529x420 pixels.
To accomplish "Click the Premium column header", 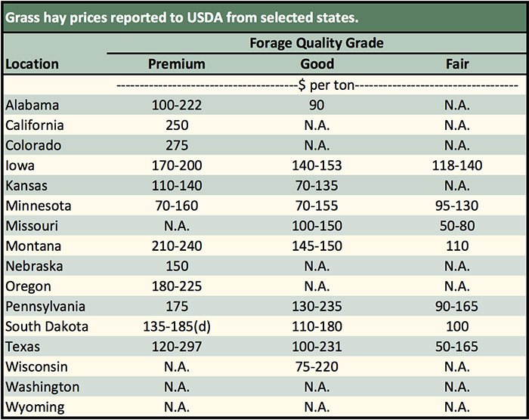I will 176,64.
